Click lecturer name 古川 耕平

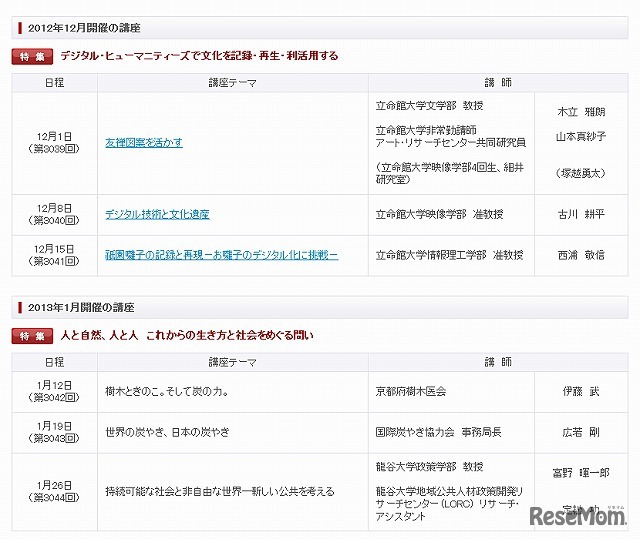click(x=581, y=214)
